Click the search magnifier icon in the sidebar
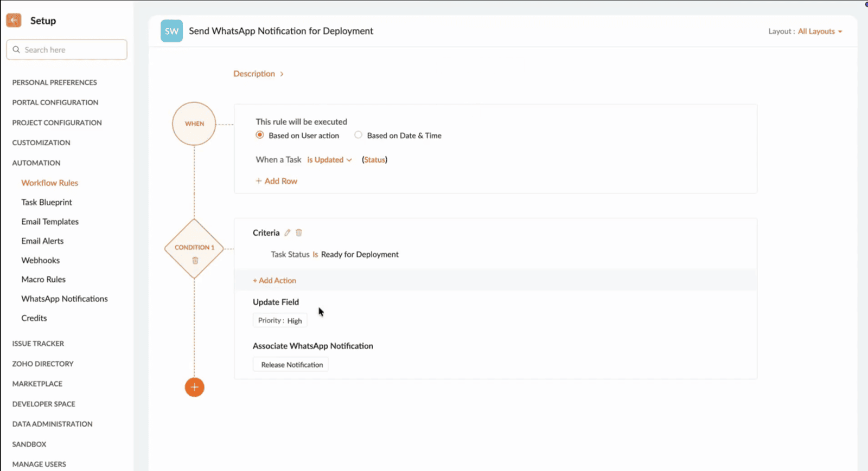Image resolution: width=868 pixels, height=471 pixels. point(16,49)
